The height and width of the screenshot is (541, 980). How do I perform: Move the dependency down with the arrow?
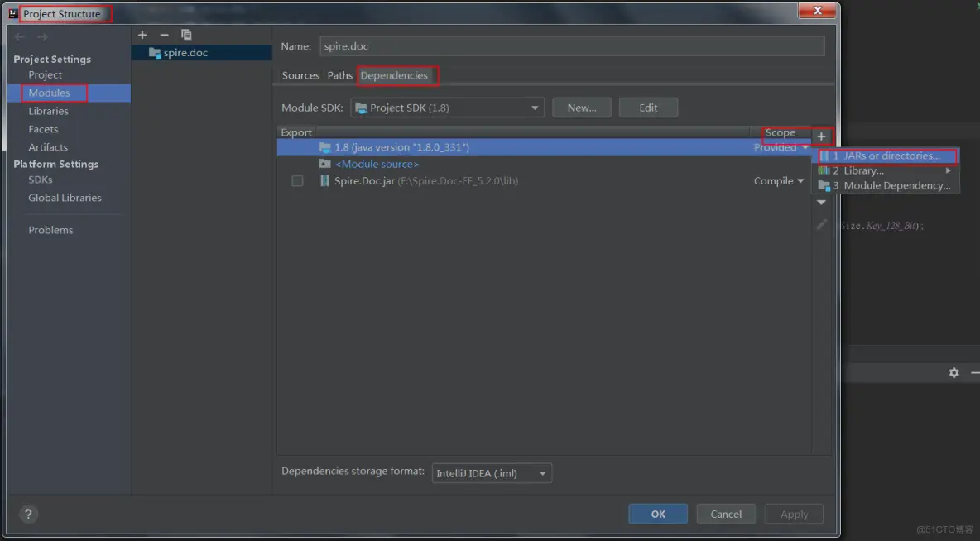[821, 203]
